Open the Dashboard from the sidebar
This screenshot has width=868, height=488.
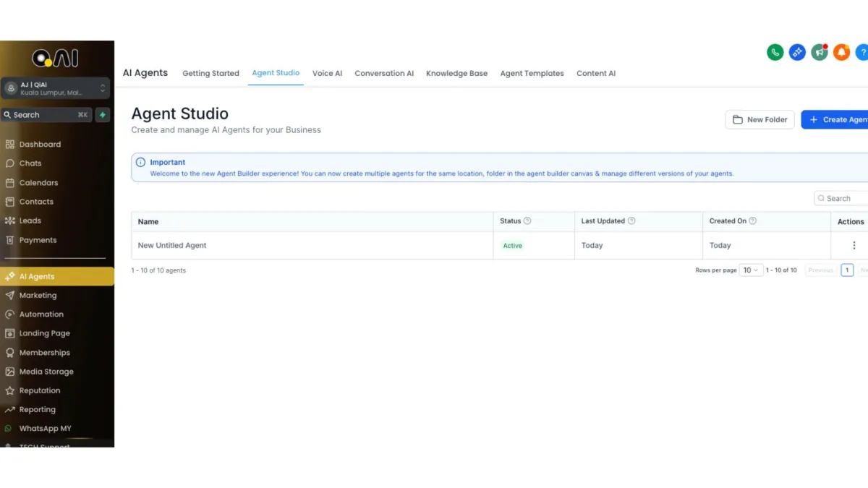(x=40, y=144)
